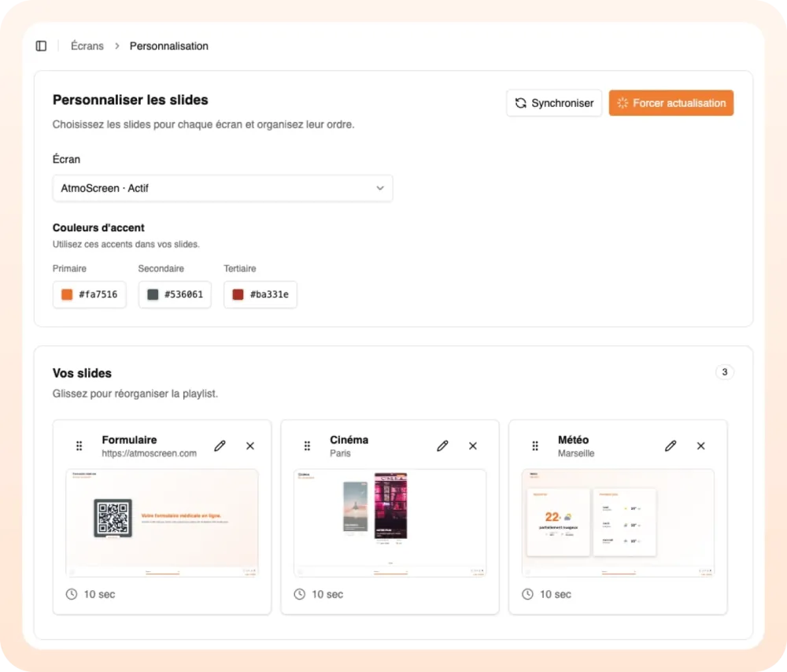Click the clock icon under Cinéma slide
787x672 pixels.
pyautogui.click(x=300, y=594)
